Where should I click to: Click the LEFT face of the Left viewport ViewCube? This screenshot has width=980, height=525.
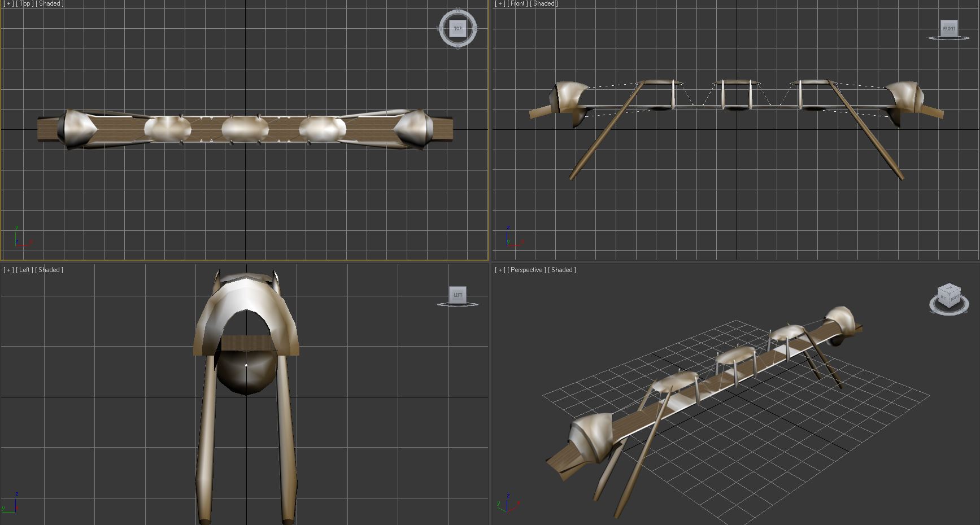pyautogui.click(x=458, y=295)
